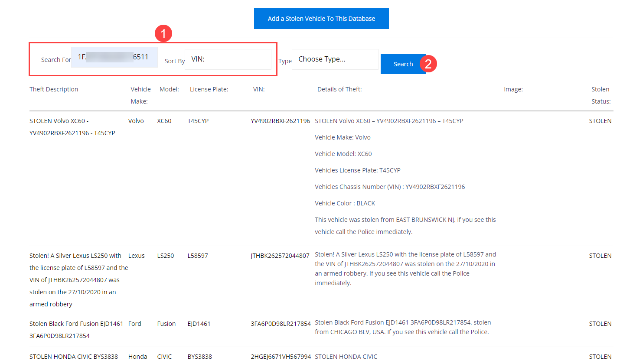Viewport: 633px width, 364px height.
Task: Click the Vehicle Make column header
Action: point(140,95)
